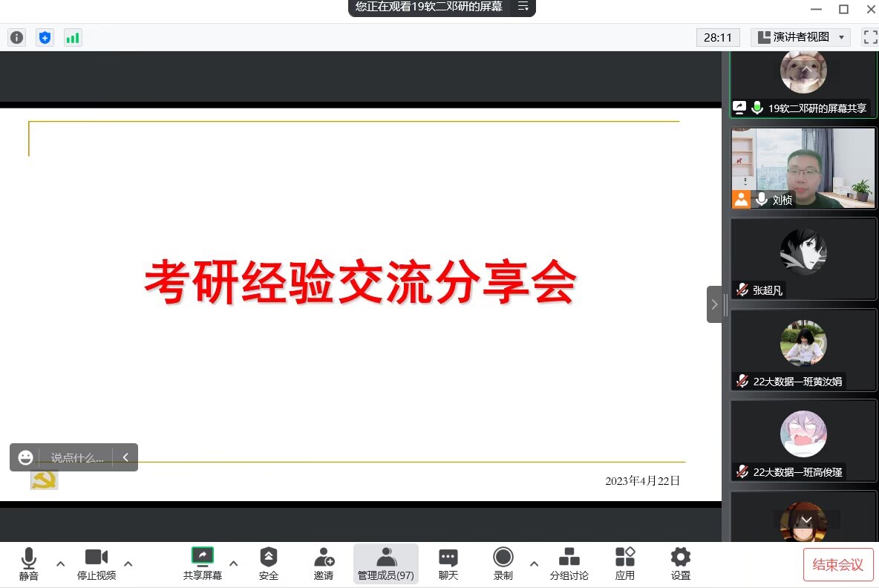Image resolution: width=879 pixels, height=588 pixels.
Task: Open the Apps (应用) panel
Action: [x=625, y=563]
